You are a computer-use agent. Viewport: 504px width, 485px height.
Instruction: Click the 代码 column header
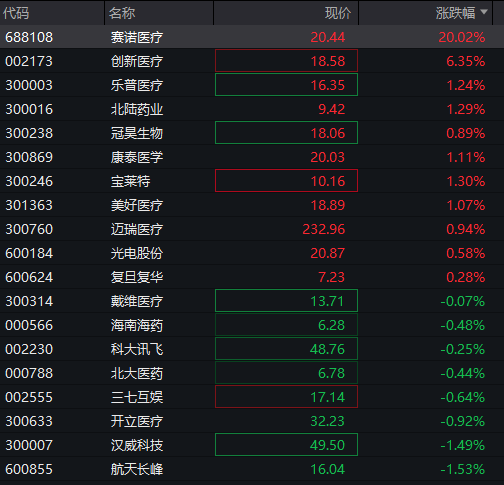pos(16,13)
